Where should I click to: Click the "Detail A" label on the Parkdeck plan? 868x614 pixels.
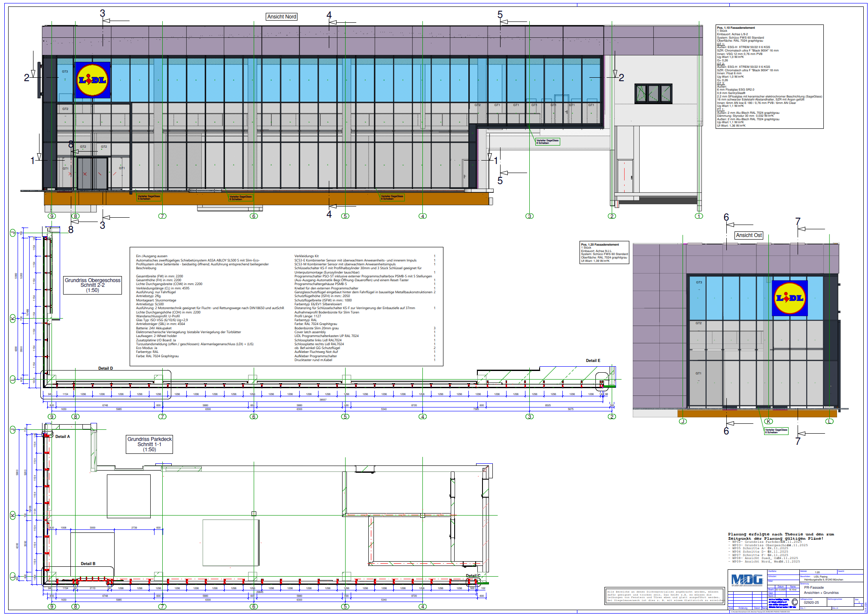[x=62, y=437]
